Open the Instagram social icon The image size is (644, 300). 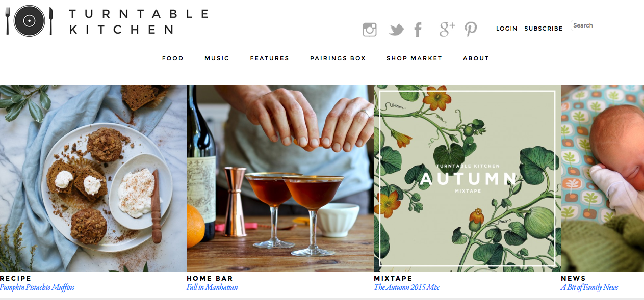[370, 30]
